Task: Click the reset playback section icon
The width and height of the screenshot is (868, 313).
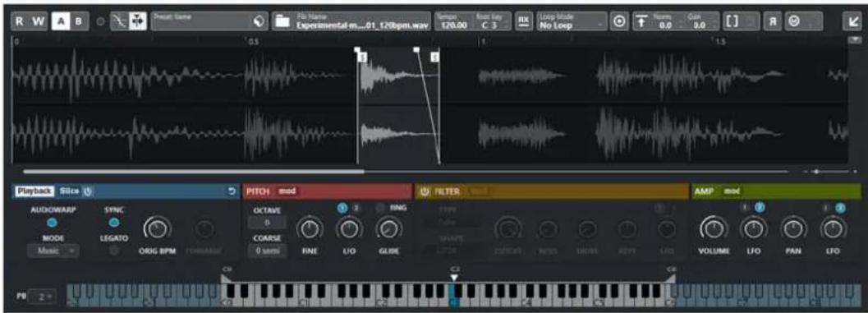Action: pyautogui.click(x=232, y=191)
